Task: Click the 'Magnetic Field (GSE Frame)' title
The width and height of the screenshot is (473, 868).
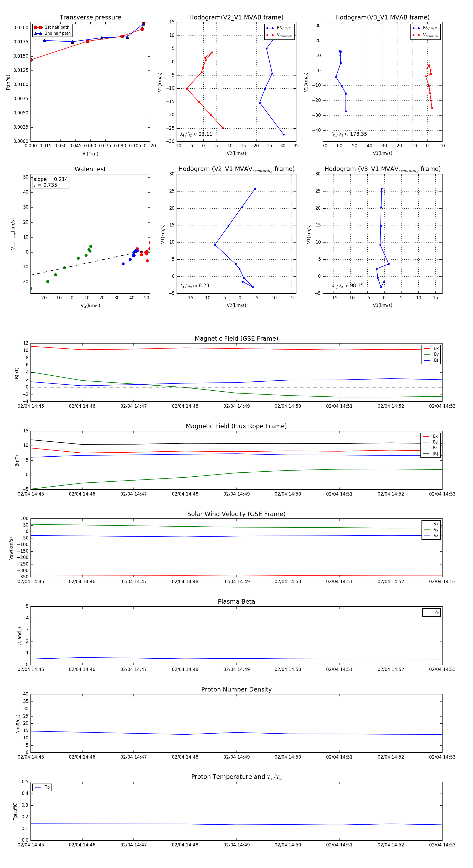Action: pos(236,339)
